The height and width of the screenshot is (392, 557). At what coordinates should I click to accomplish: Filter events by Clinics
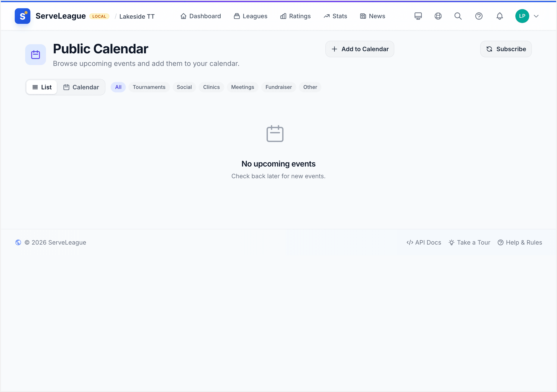211,87
